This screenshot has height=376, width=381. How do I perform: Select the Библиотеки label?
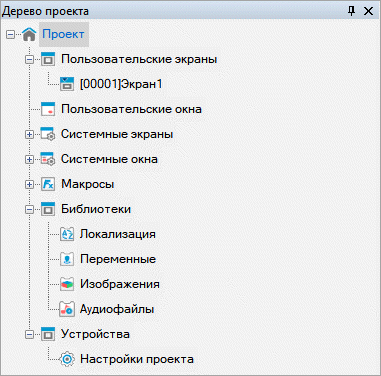96,209
